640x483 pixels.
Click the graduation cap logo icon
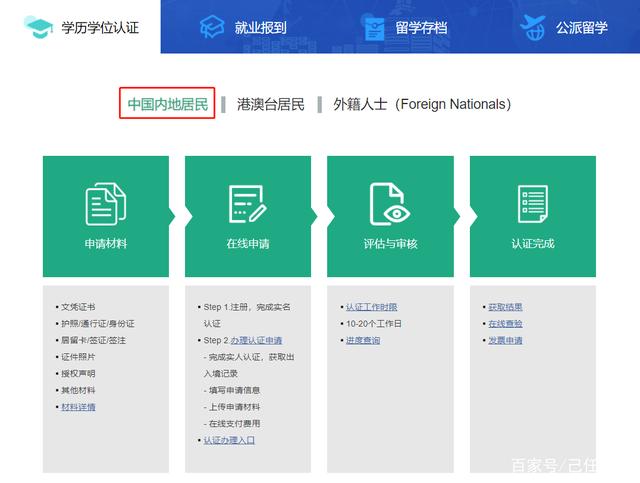coord(38,27)
